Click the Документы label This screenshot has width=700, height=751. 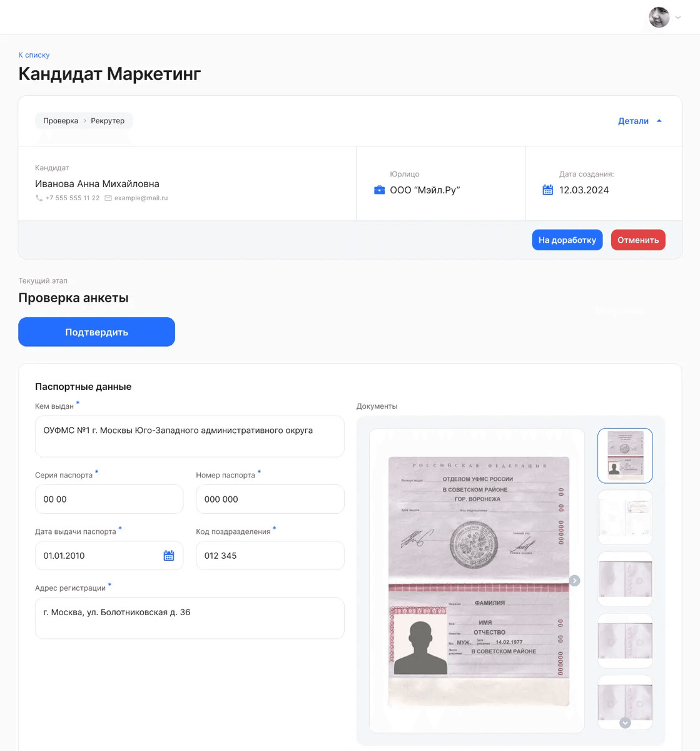[x=377, y=406]
